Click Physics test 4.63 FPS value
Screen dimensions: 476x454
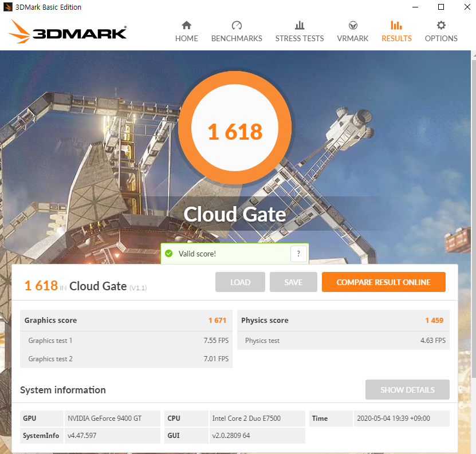[x=433, y=341]
